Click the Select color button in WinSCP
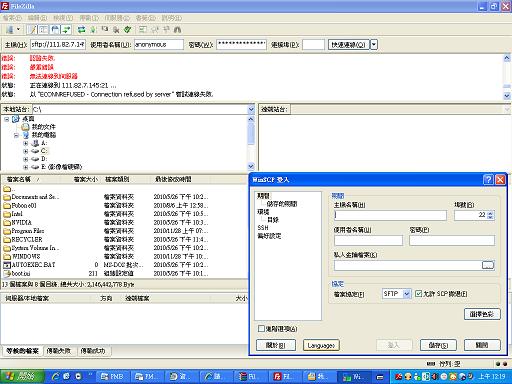Image resolution: width=512 pixels, height=384 pixels. 482,314
